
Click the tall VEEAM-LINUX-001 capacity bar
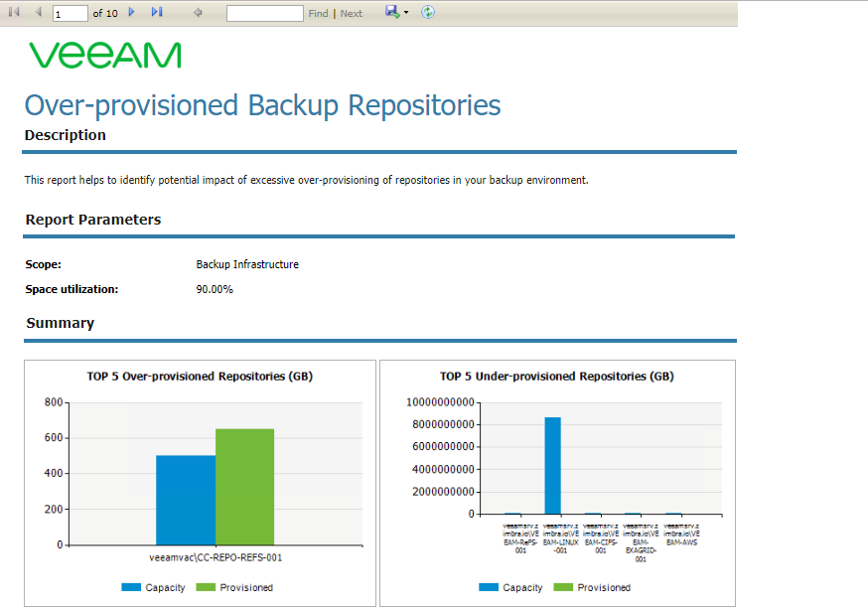point(552,466)
